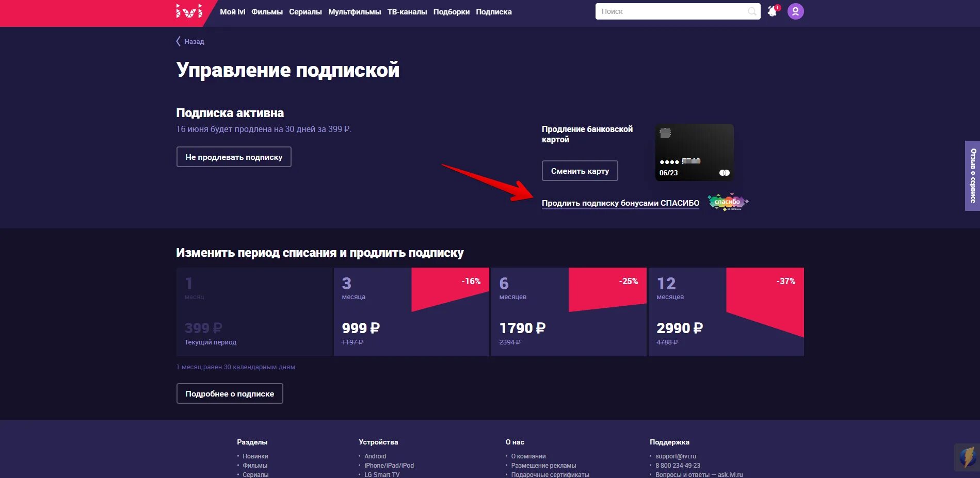The image size is (980, 478).
Task: Click text '1 месяц равен 30 календарным дням'
Action: pyautogui.click(x=236, y=367)
